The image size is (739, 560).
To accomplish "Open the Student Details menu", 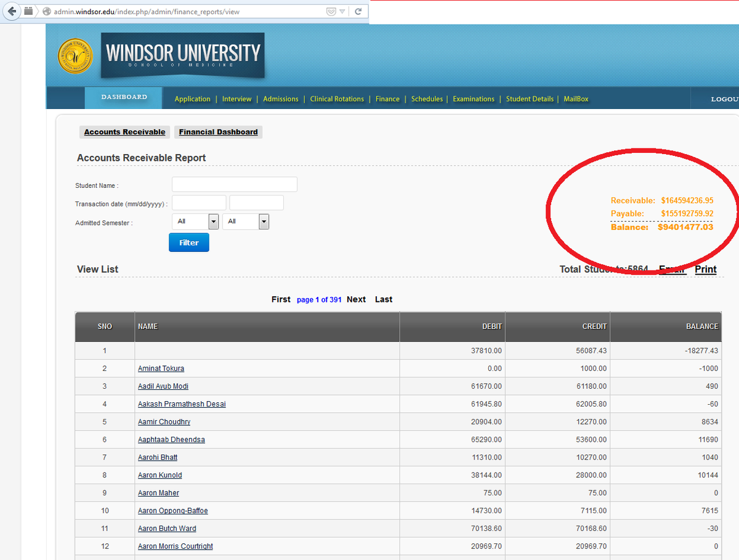I will pyautogui.click(x=530, y=99).
